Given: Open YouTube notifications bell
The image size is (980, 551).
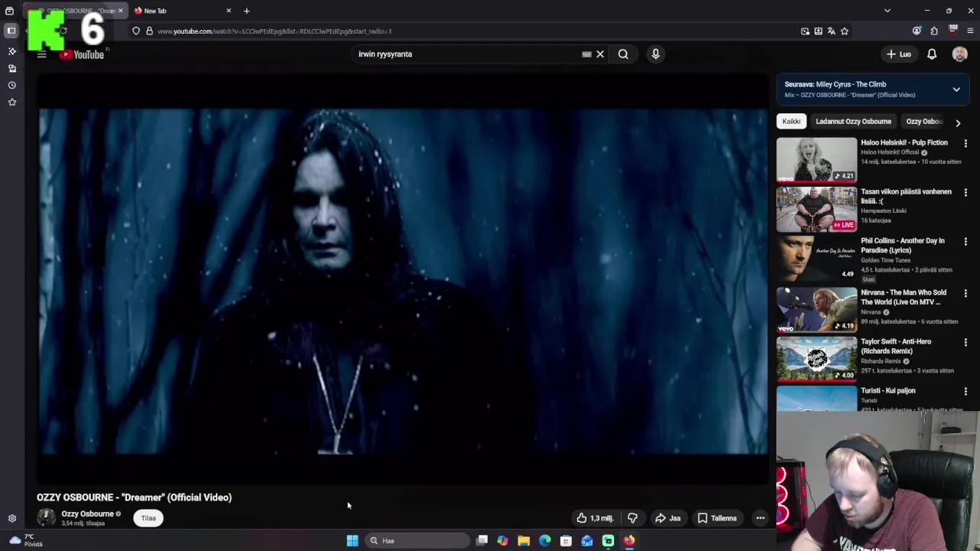Looking at the screenshot, I should tap(932, 54).
